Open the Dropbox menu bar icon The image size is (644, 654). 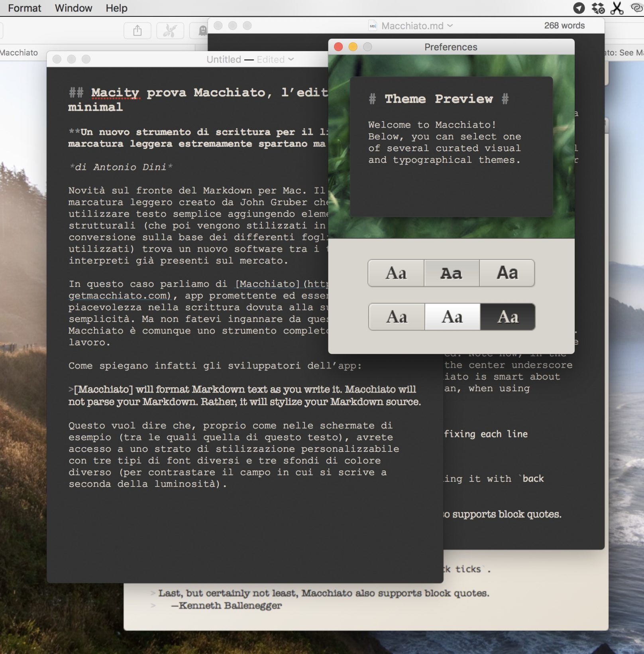(x=598, y=8)
